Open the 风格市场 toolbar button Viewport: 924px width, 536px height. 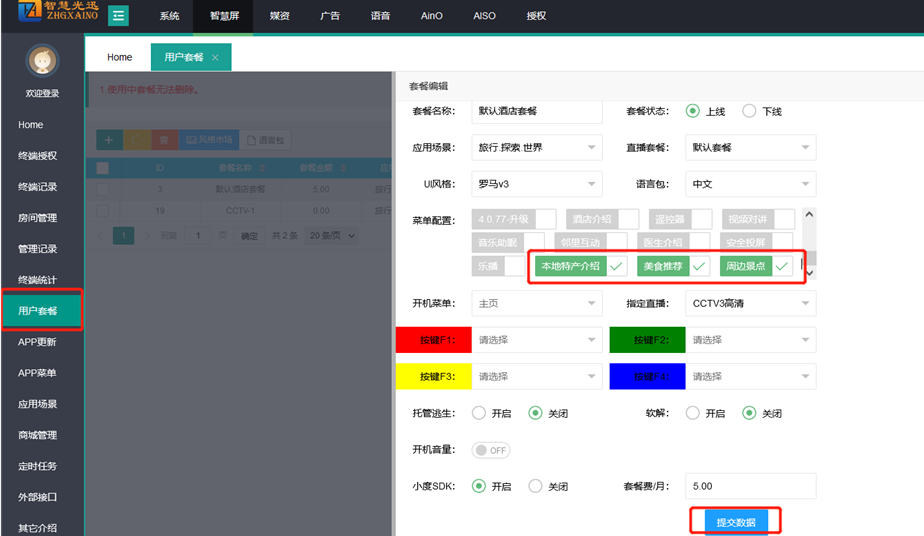point(209,140)
